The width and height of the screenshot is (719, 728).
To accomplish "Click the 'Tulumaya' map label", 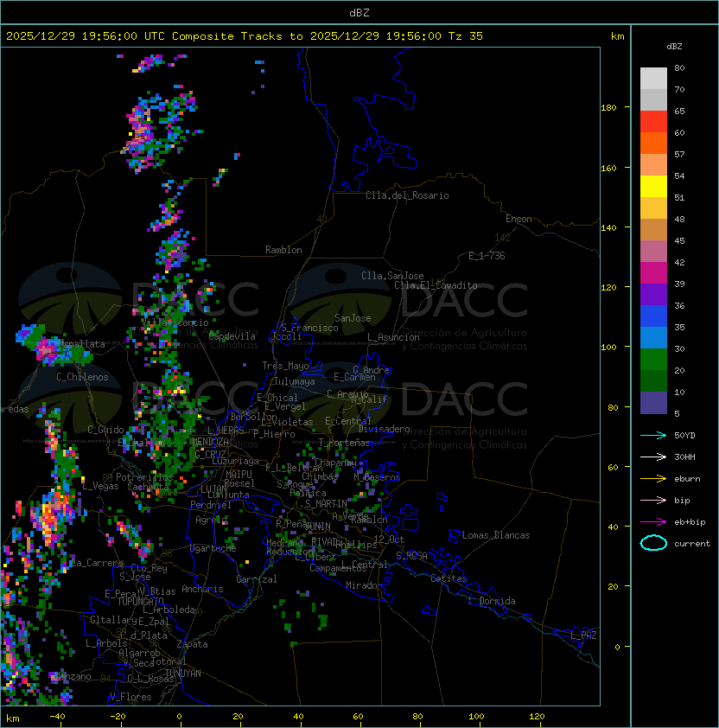I will pyautogui.click(x=295, y=381).
